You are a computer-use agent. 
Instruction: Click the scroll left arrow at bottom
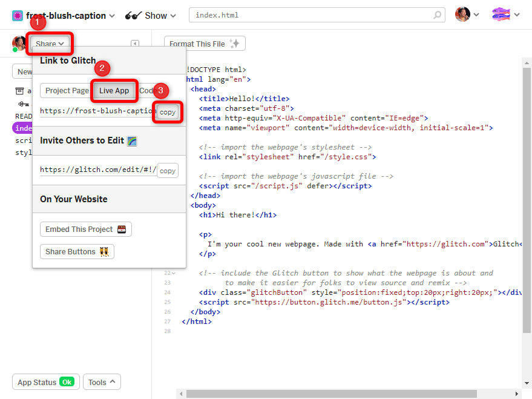(181, 394)
